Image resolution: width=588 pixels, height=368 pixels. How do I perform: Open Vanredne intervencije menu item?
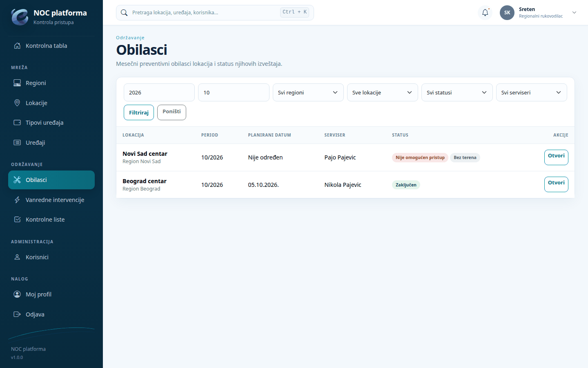point(51,200)
